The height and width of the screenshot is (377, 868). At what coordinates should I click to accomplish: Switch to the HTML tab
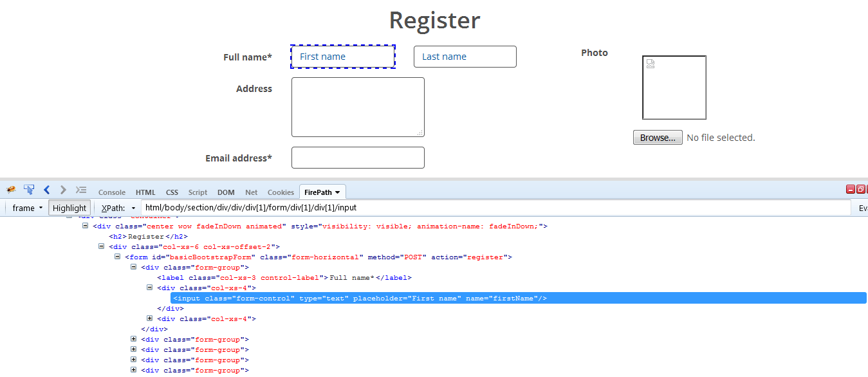coord(145,192)
